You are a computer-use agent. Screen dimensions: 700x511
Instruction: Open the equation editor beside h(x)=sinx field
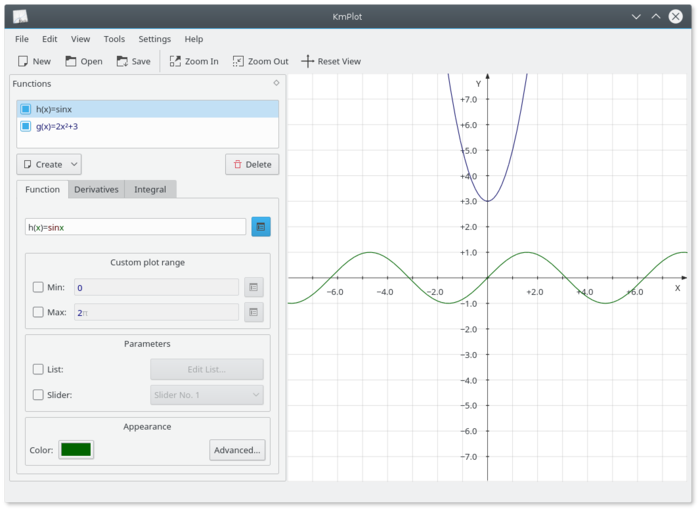click(x=260, y=227)
